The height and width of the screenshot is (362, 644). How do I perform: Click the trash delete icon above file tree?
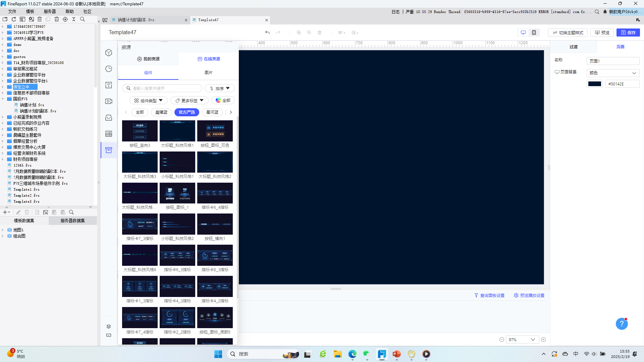40,19
